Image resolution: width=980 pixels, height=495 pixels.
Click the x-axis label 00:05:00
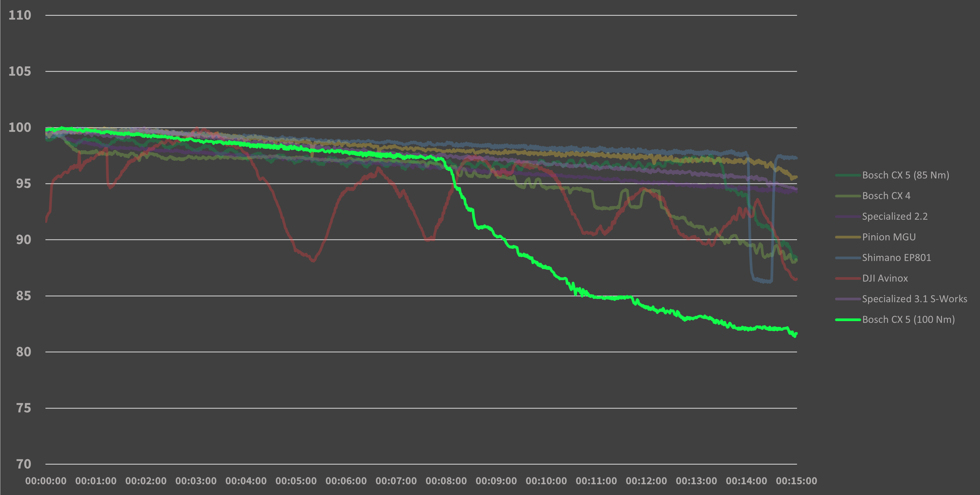296,481
